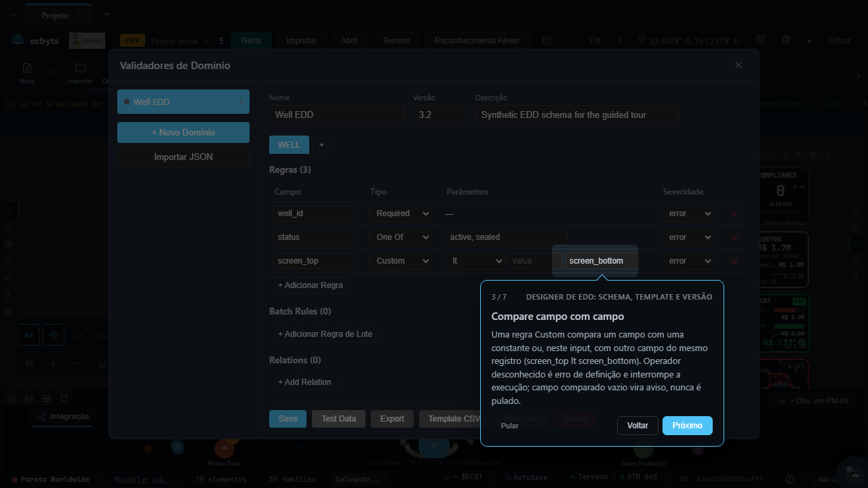The height and width of the screenshot is (488, 868).
Task: Switch language with EN toggle
Action: 595,41
